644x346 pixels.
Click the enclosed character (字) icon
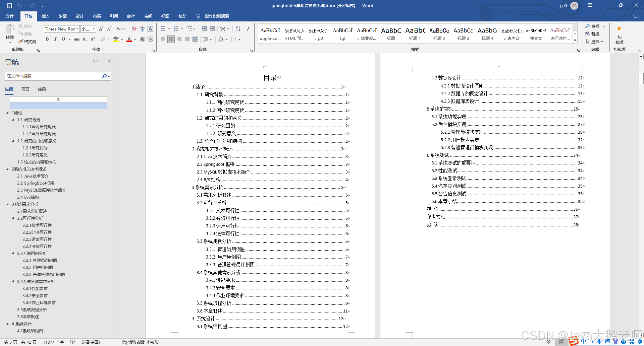150,39
